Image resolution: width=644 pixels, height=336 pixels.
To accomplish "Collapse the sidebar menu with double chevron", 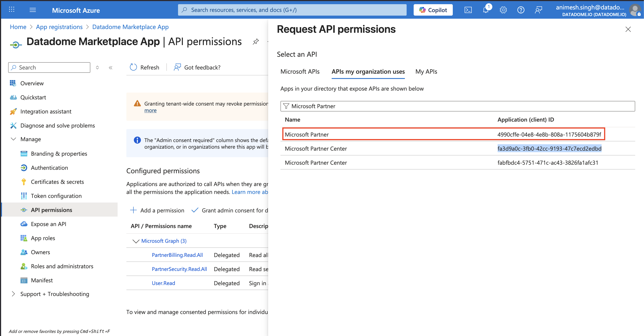I will [x=111, y=68].
